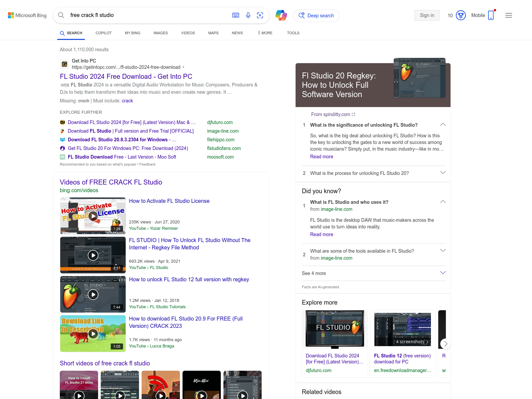Open Download FL Studio Full version Official link

[x=131, y=131]
